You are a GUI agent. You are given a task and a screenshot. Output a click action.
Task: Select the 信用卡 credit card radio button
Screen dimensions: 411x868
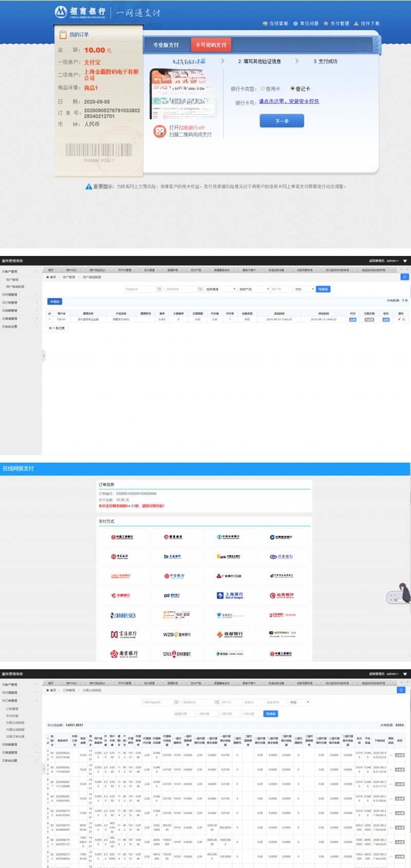pos(263,88)
